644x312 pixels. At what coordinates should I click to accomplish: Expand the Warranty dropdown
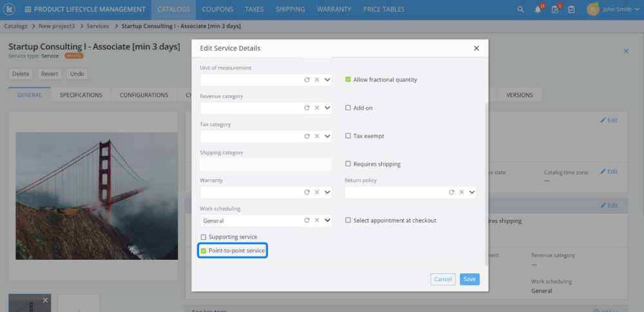327,192
